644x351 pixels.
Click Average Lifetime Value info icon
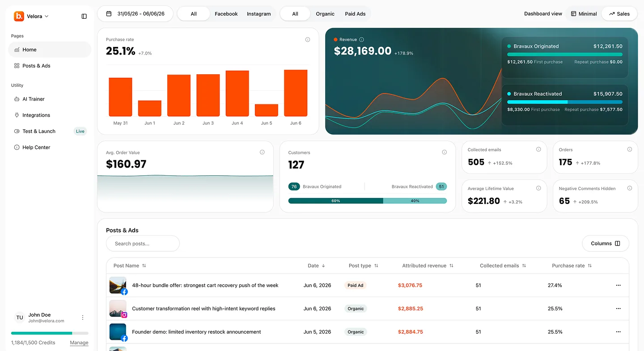pyautogui.click(x=538, y=188)
